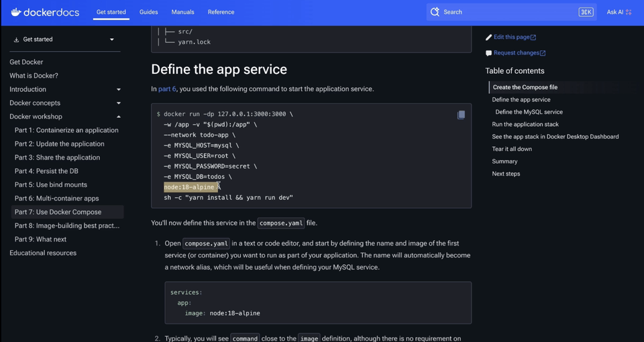Click the ⌘K shortcut badge in search
Screen dimensions: 644x342
click(x=586, y=12)
